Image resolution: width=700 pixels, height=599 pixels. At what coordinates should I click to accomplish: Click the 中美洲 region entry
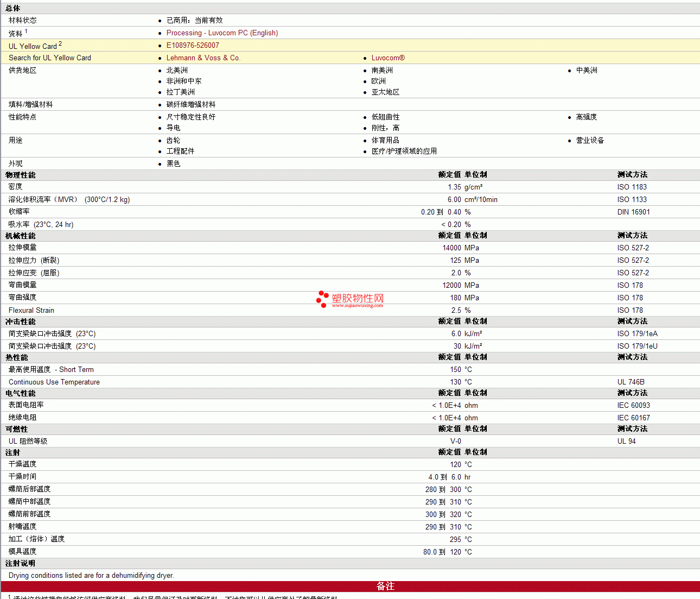pyautogui.click(x=587, y=70)
